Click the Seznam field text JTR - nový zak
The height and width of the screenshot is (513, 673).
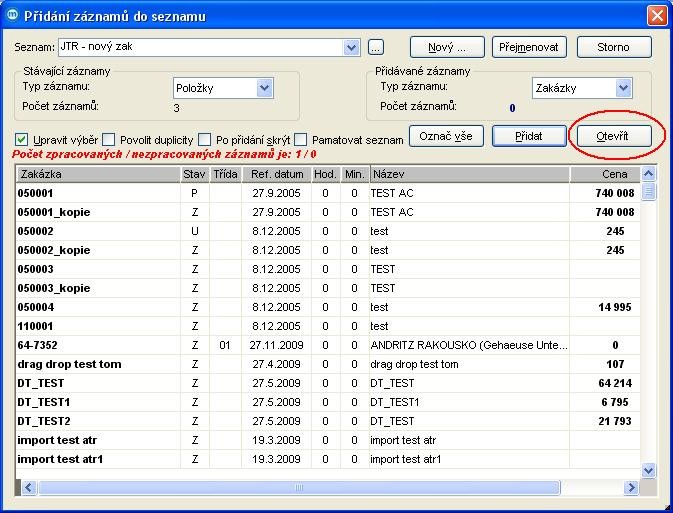pos(96,46)
